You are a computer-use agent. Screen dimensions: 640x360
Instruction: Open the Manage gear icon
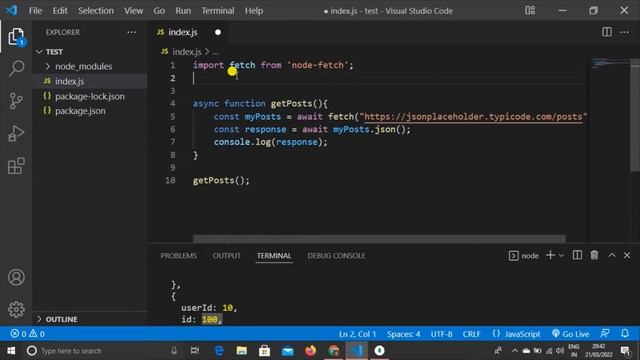(x=16, y=309)
